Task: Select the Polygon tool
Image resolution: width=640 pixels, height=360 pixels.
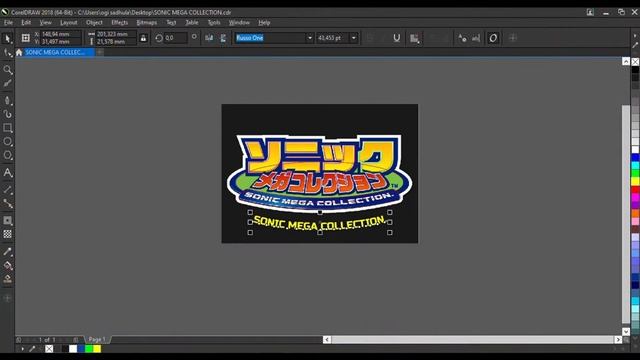Action: [7, 155]
